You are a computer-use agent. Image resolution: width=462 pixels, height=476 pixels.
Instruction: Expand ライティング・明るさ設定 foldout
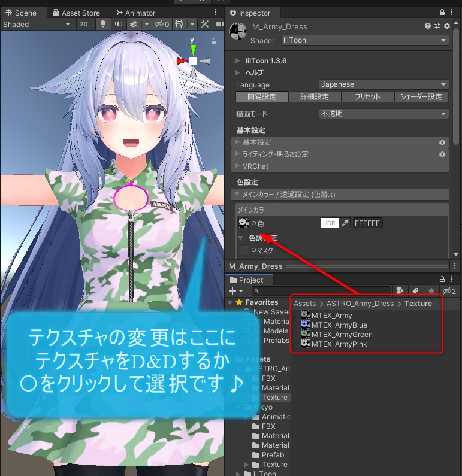(x=340, y=154)
